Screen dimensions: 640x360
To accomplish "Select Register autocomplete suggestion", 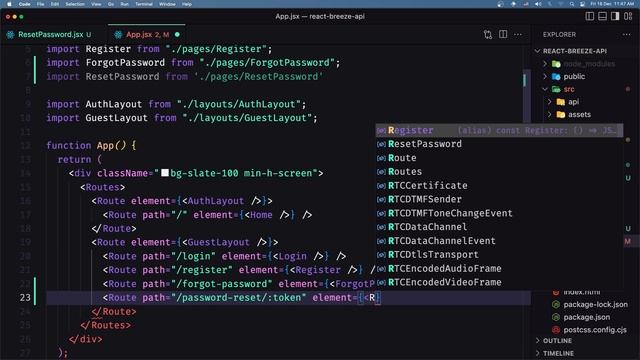I will (499, 130).
